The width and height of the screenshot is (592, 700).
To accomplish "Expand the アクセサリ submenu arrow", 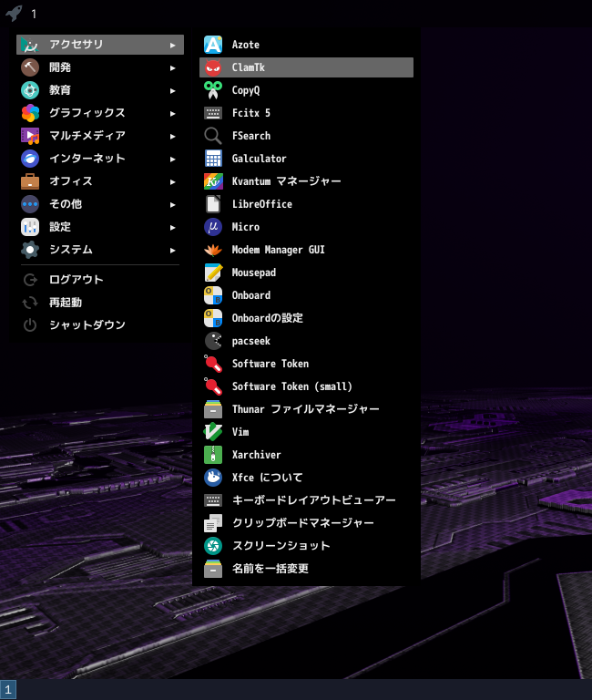I will [173, 45].
